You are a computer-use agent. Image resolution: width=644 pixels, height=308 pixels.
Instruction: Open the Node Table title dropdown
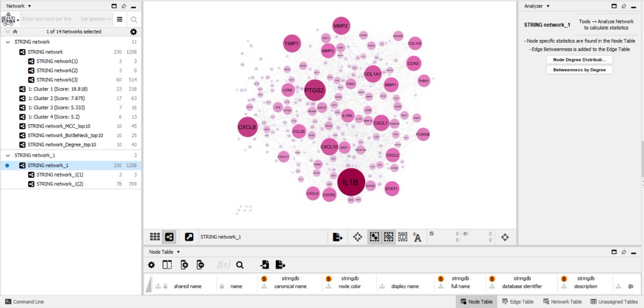click(179, 252)
